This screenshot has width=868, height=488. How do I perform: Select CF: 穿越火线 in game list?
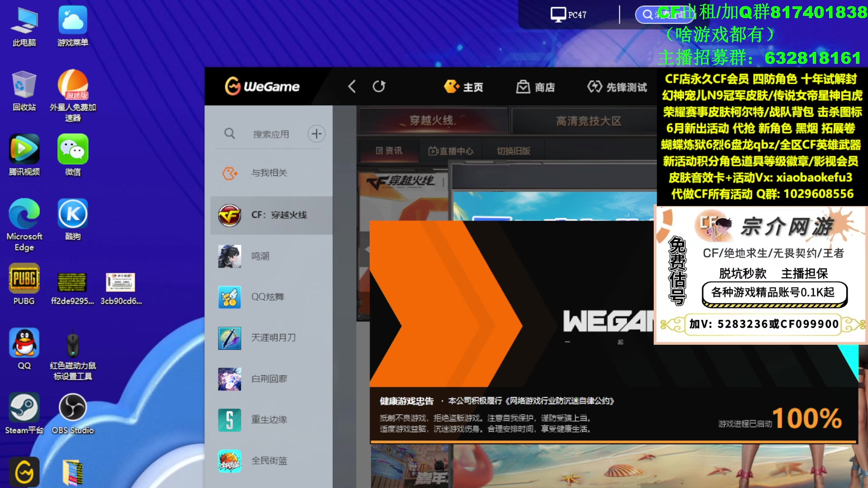coord(271,215)
